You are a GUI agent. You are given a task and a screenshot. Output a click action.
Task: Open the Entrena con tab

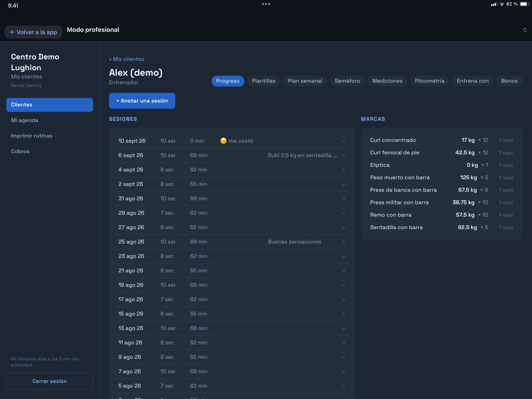[473, 81]
